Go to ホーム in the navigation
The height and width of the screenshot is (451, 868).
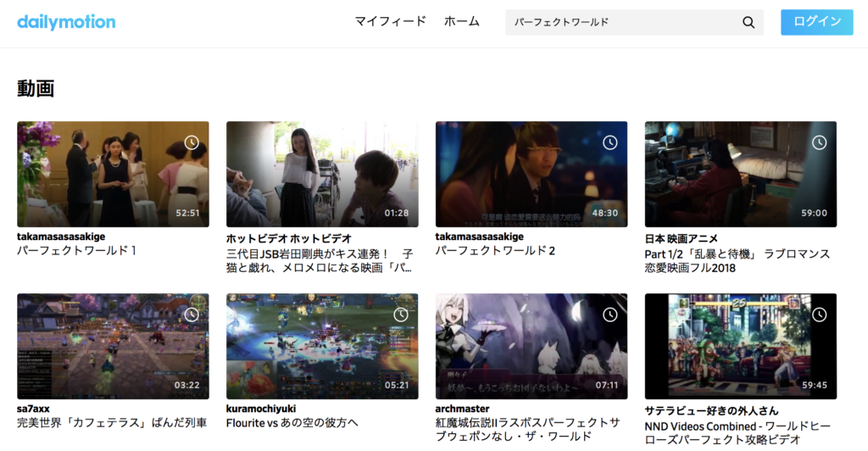click(462, 21)
